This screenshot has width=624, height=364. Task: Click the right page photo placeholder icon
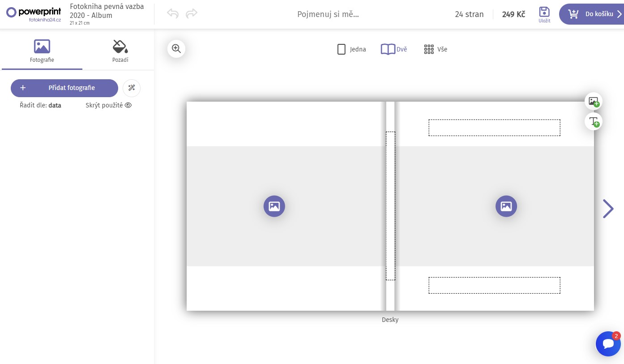pos(506,206)
